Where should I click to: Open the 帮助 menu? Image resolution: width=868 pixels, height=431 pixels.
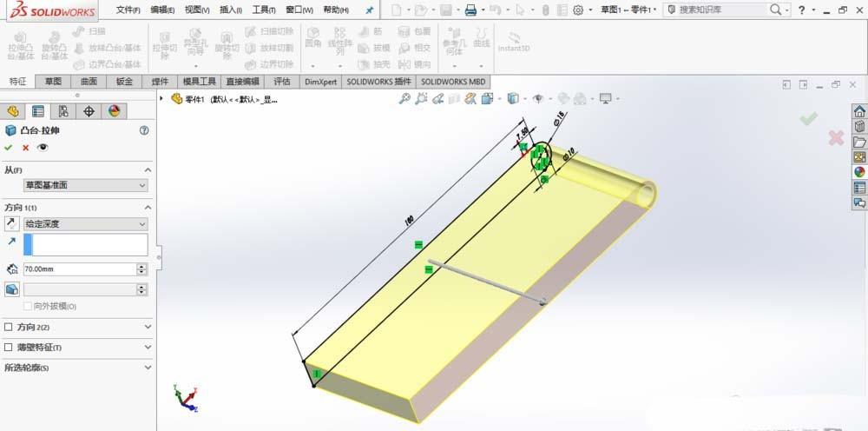click(x=335, y=10)
